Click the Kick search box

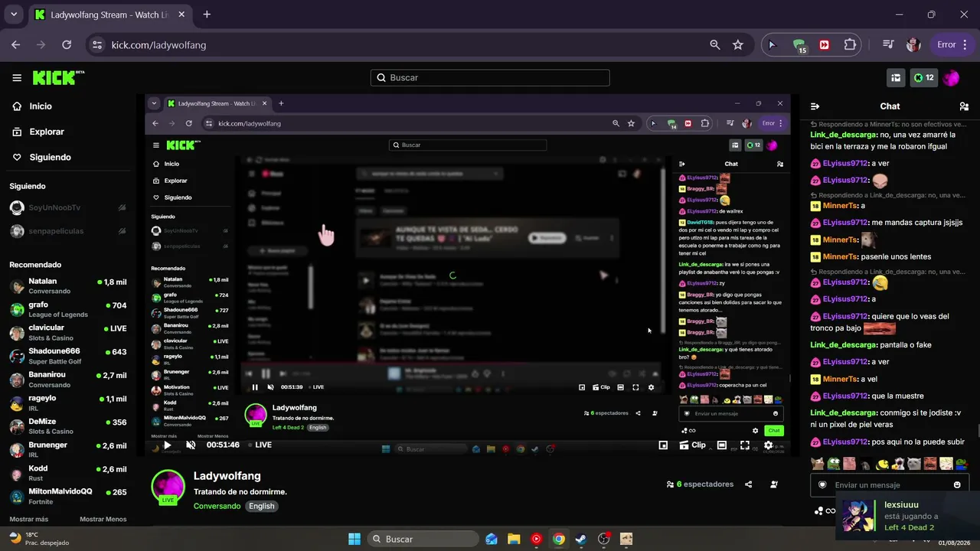(490, 77)
